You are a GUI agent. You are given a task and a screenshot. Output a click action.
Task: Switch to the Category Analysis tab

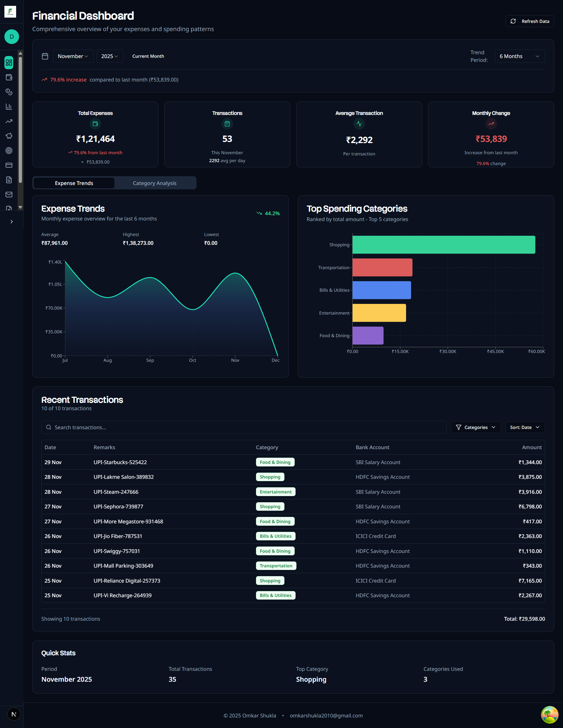click(154, 183)
